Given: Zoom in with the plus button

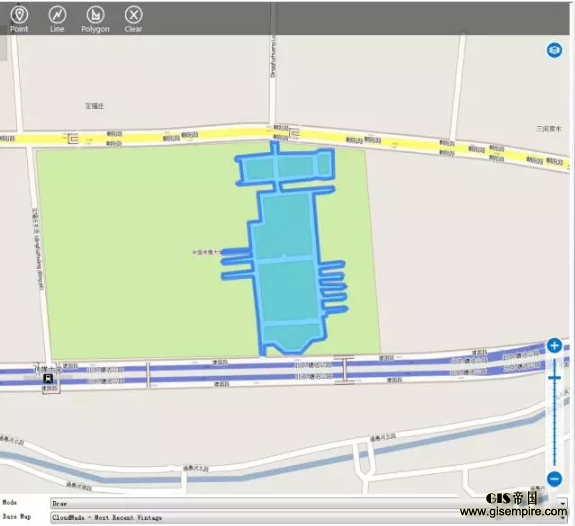Looking at the screenshot, I should coord(554,346).
